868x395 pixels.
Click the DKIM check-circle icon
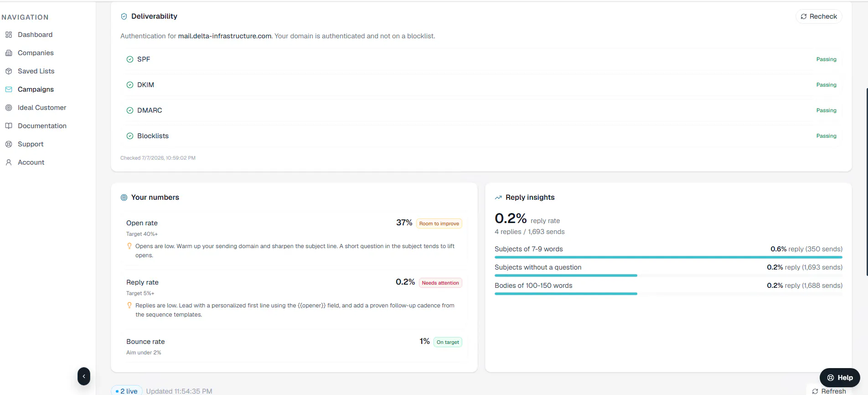(x=130, y=85)
